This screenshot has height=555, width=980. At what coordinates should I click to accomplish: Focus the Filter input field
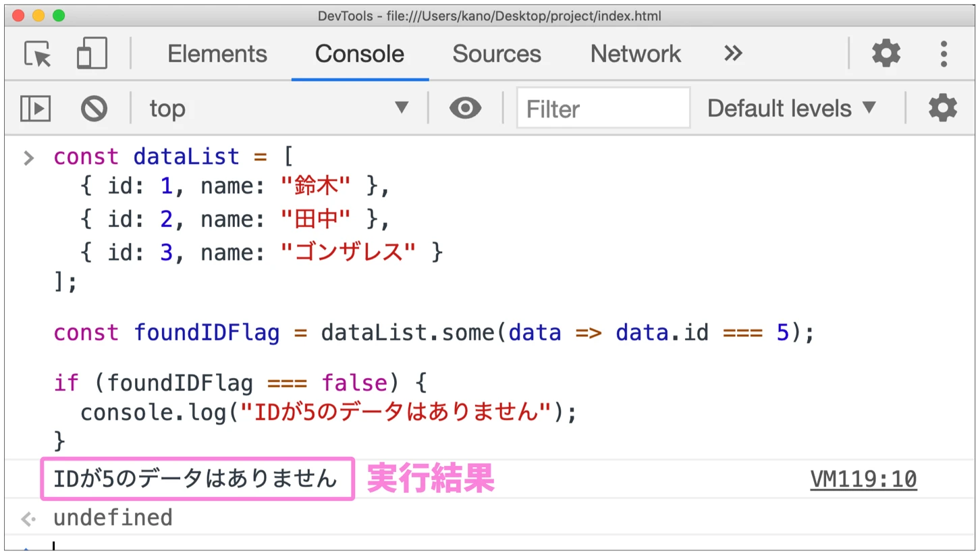click(603, 108)
